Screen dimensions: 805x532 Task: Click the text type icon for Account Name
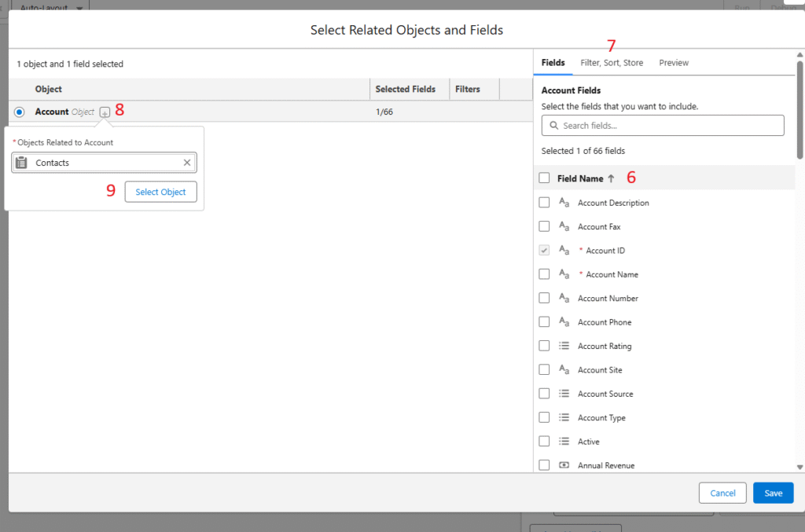564,274
